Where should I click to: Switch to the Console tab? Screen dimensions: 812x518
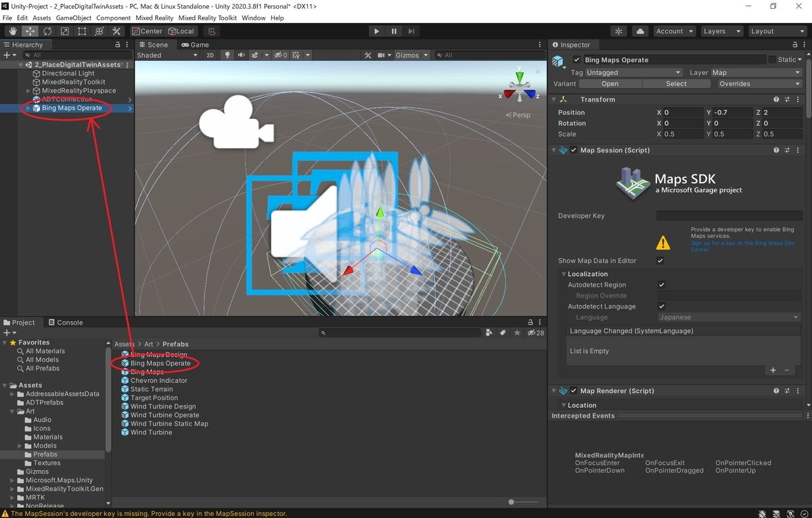coord(66,323)
